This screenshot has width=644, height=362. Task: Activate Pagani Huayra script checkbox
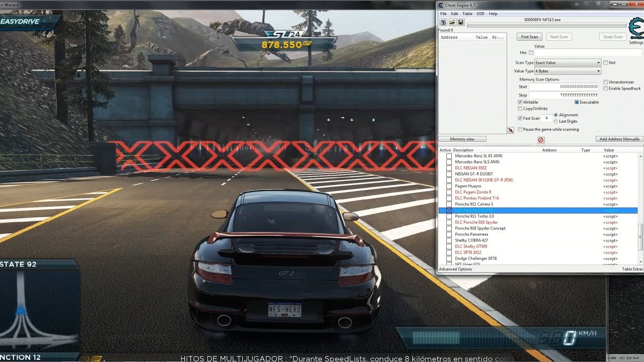[x=449, y=186]
